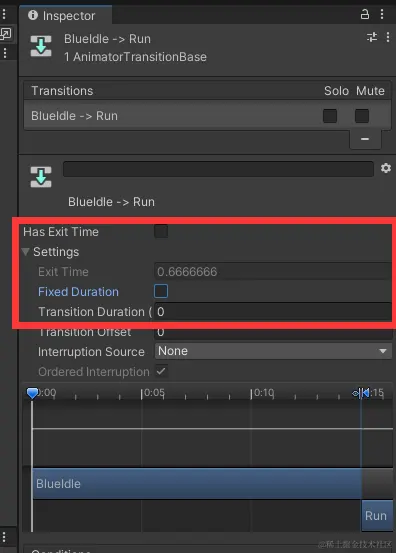Click the Transition Offset value field
This screenshot has width=396, height=553.
[x=273, y=334]
